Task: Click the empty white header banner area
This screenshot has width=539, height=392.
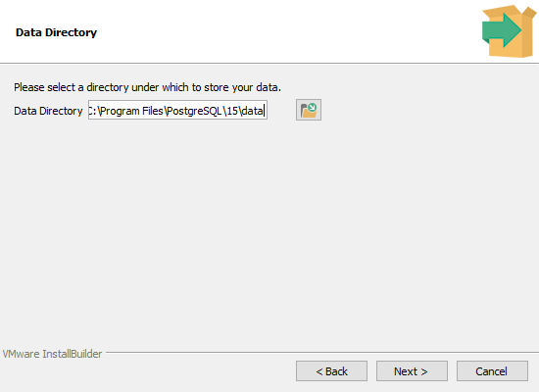Action: point(275,31)
